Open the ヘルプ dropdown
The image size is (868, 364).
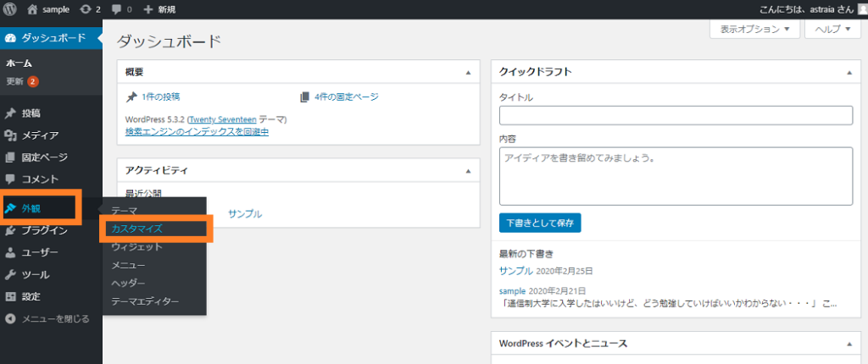(x=832, y=29)
